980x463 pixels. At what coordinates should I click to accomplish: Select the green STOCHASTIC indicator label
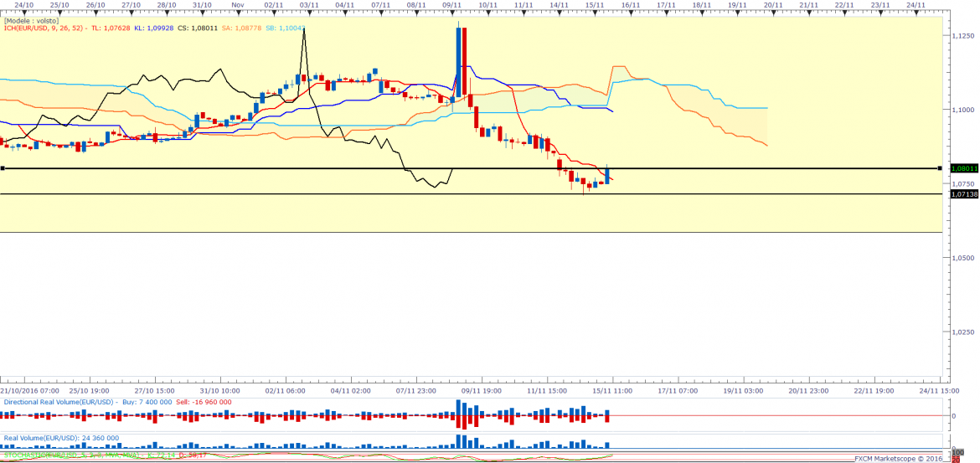pyautogui.click(x=50, y=455)
